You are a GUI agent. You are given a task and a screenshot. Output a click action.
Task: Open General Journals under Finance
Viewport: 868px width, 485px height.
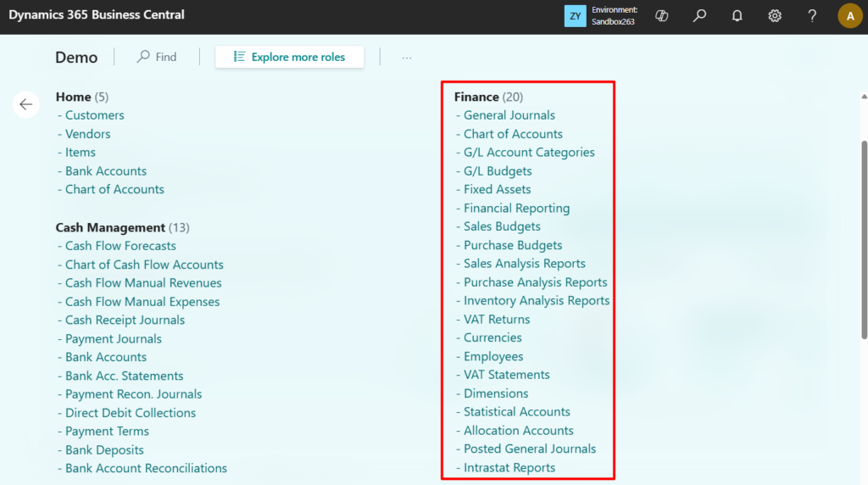tap(509, 115)
